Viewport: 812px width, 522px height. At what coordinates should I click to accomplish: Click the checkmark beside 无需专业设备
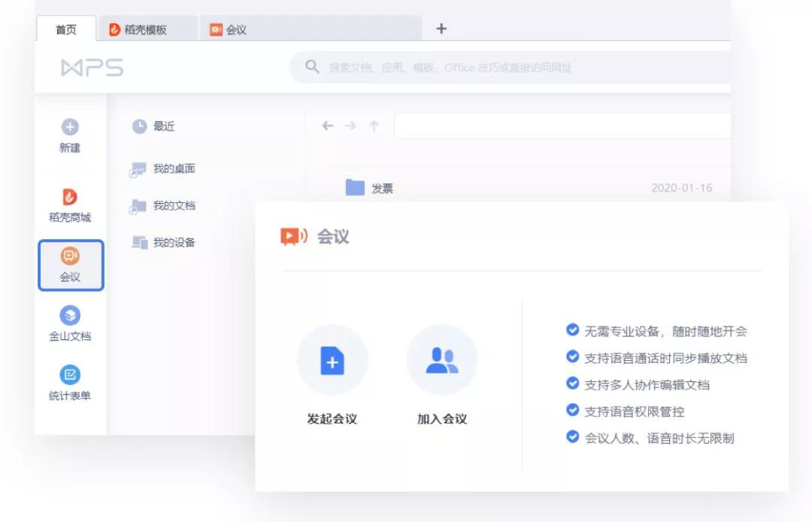coord(571,330)
